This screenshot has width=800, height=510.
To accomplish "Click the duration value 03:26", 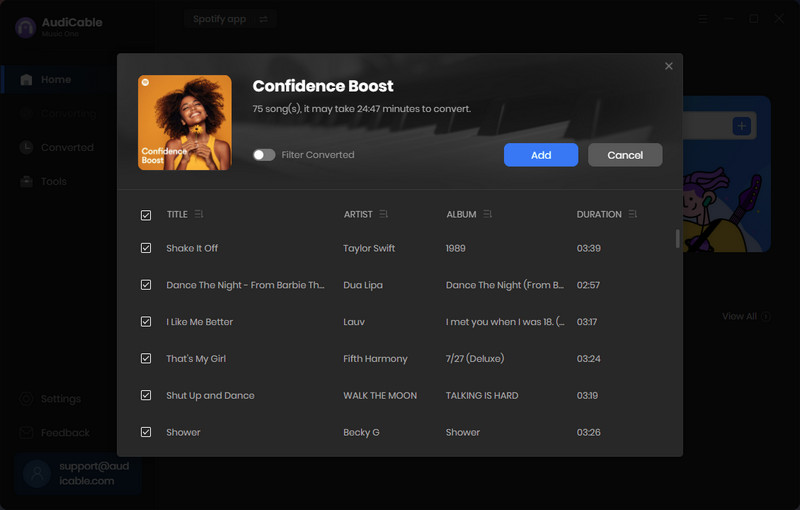I will coord(588,432).
